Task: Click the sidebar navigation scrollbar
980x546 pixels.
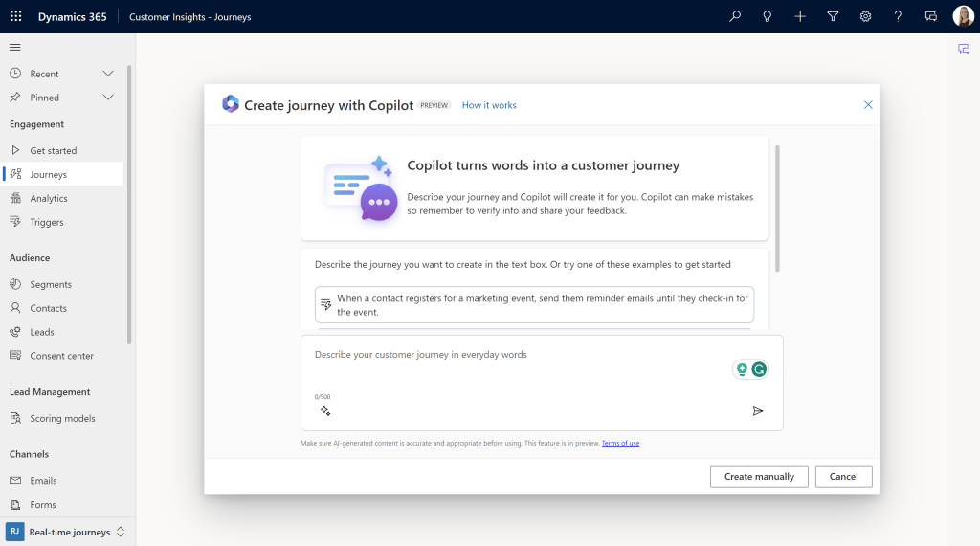Action: point(129,205)
